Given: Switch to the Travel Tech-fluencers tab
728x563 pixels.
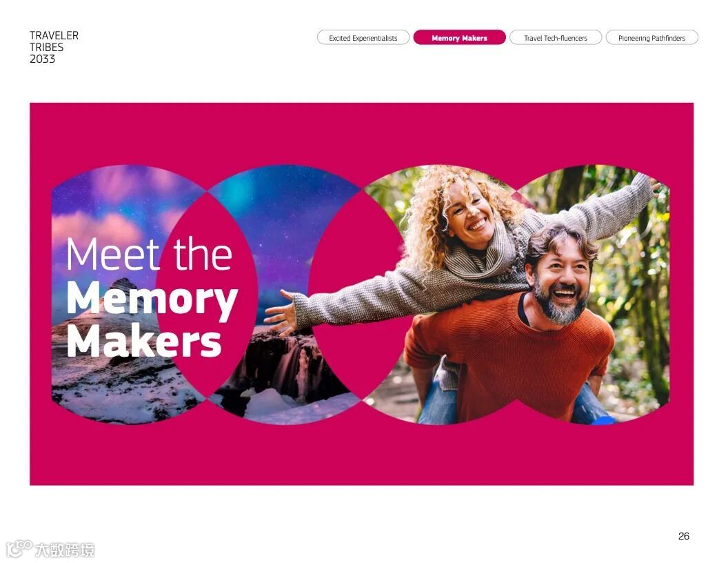Looking at the screenshot, I should (x=555, y=38).
